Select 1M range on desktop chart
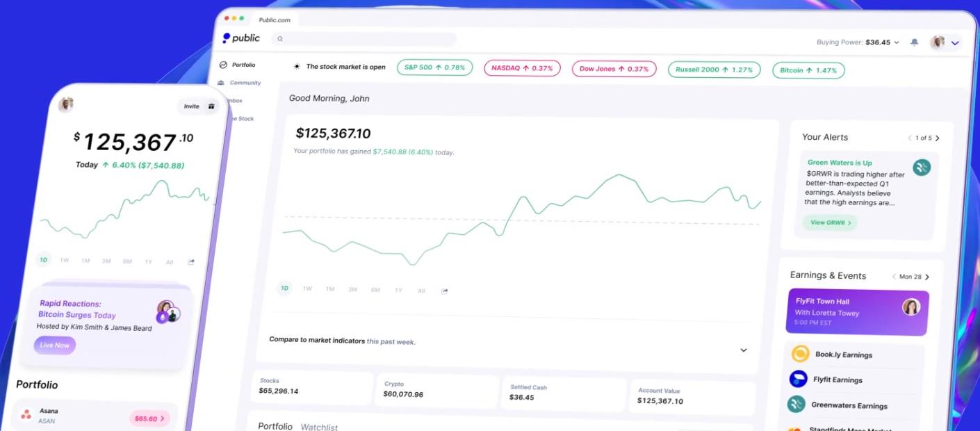The width and height of the screenshot is (980, 431). [330, 289]
